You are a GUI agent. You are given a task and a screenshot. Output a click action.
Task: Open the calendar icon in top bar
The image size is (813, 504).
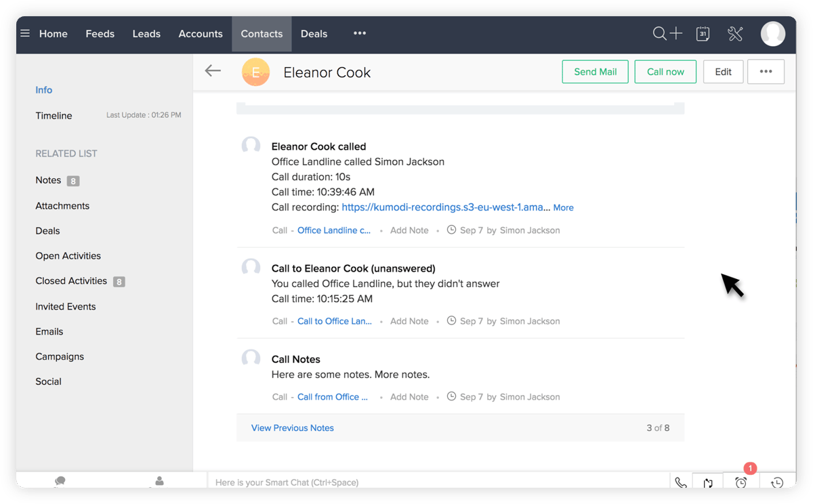(x=703, y=33)
